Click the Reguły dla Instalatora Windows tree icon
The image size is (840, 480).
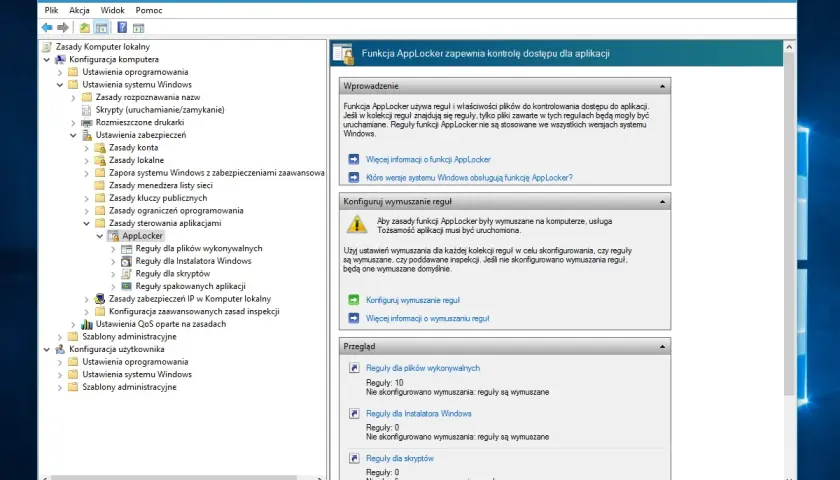(126, 261)
